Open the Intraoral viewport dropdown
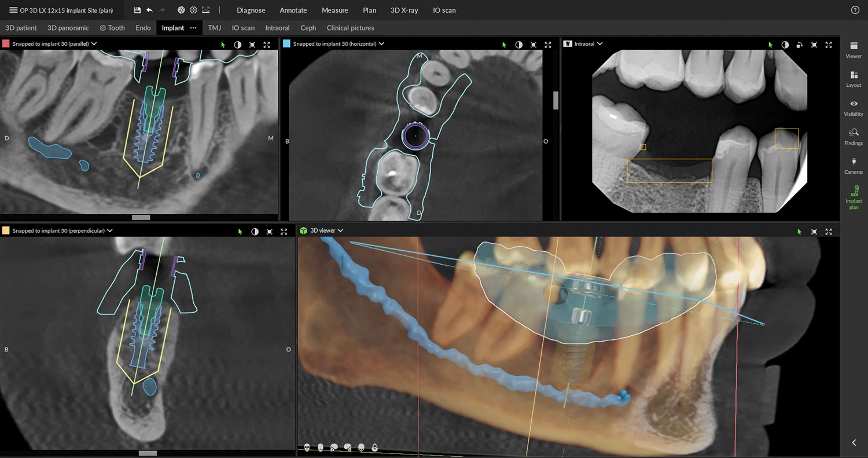 click(599, 43)
